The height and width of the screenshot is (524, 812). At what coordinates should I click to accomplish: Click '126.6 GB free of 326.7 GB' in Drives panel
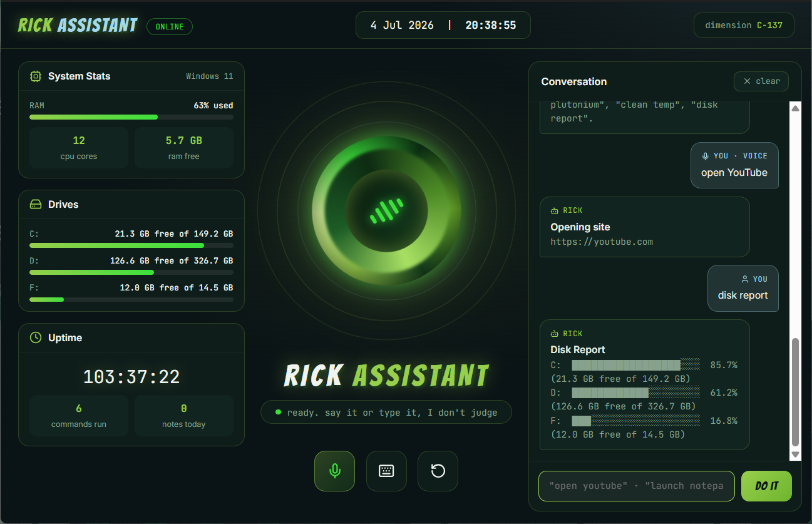pyautogui.click(x=172, y=260)
